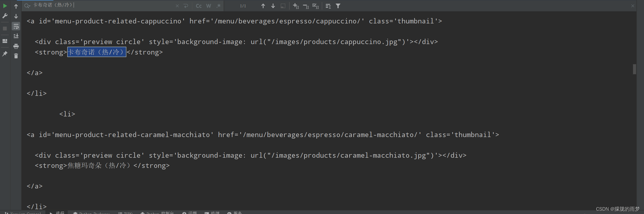Toggle whole words (W) option
The image size is (644, 214).
(x=209, y=6)
